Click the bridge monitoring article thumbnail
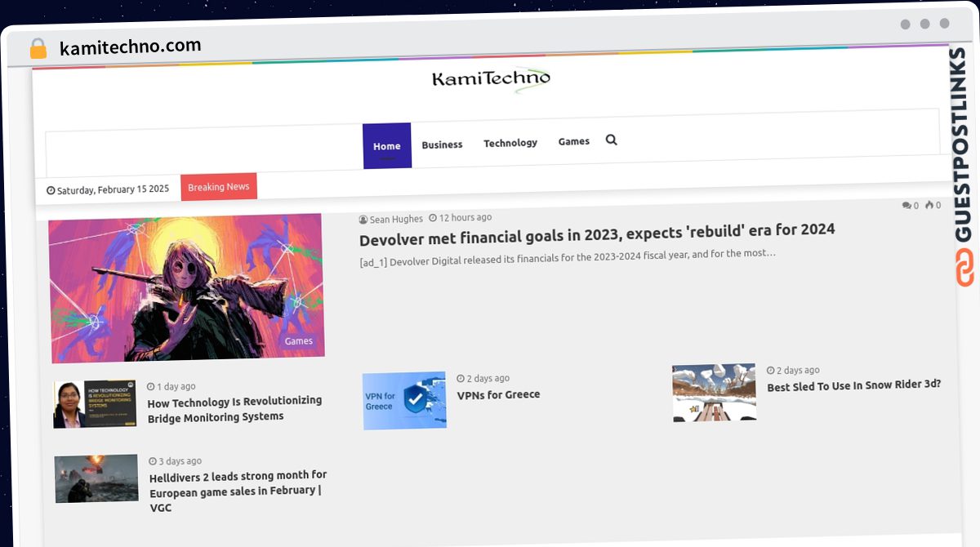The width and height of the screenshot is (980, 547). click(x=96, y=404)
